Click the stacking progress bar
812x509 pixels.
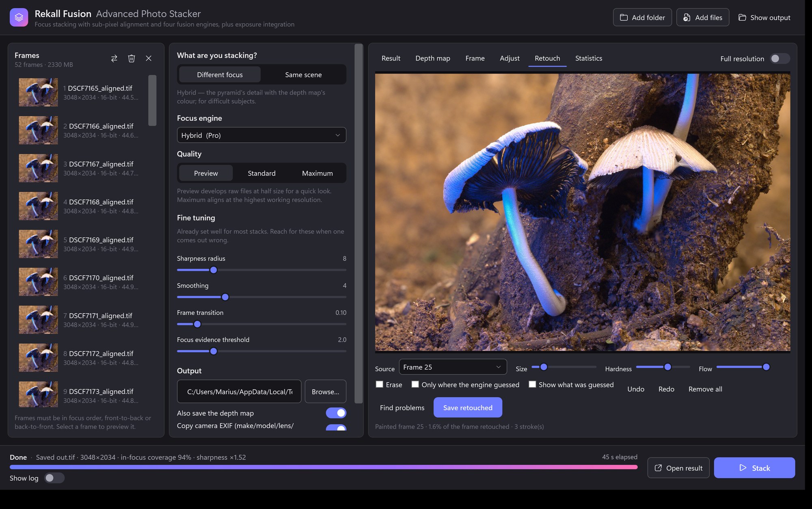point(324,467)
